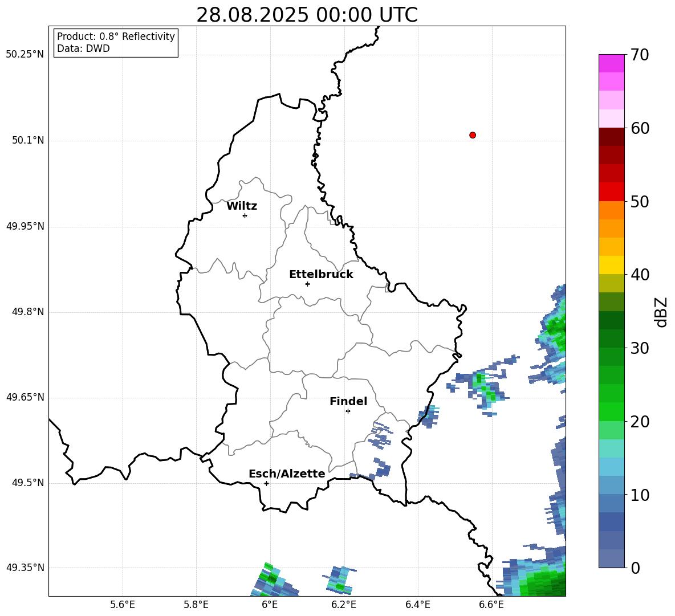Click the colorbar 40 tick label
This screenshot has height=616, width=675.
[640, 275]
